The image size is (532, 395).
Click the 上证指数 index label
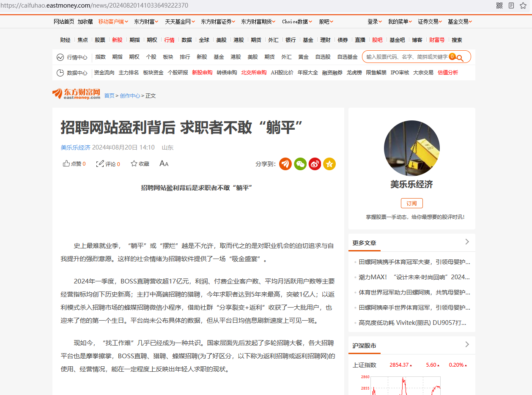[364, 365]
